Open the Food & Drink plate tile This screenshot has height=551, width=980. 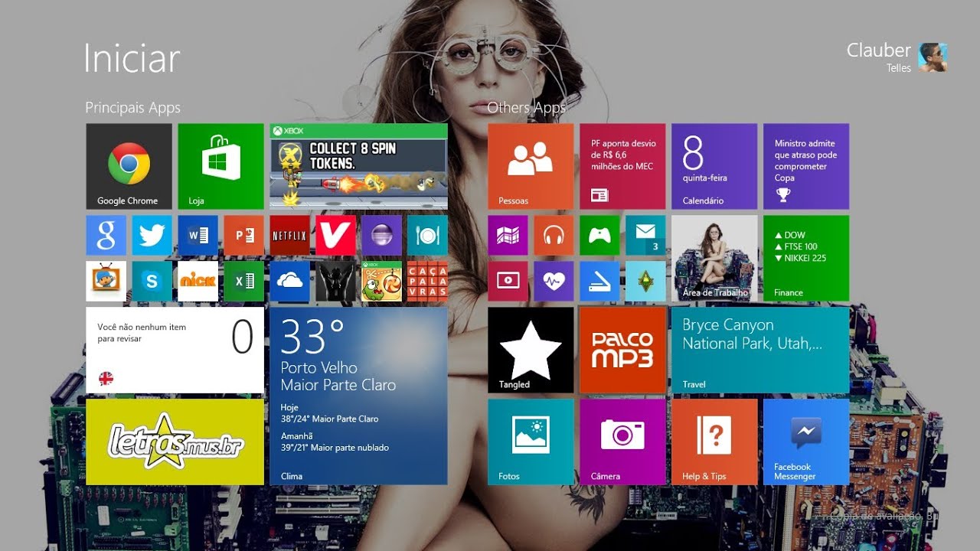point(427,236)
